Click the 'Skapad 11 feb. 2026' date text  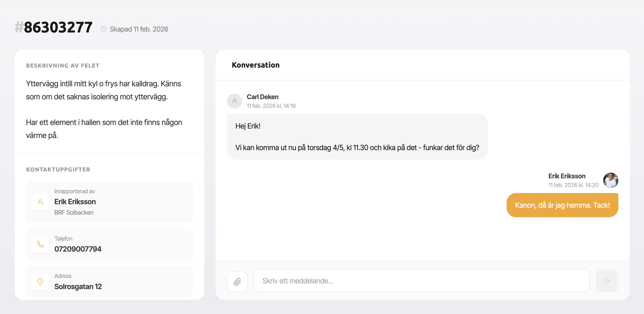[139, 29]
